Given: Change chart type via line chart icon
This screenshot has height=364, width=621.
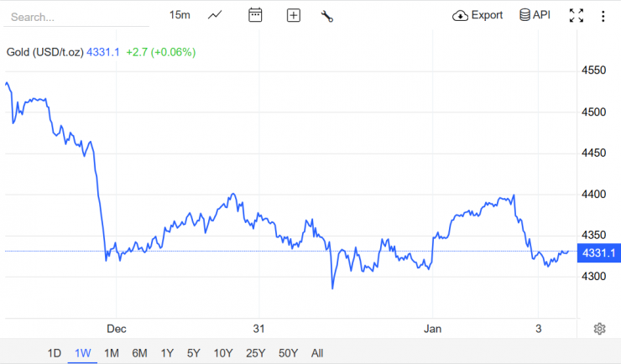Looking at the screenshot, I should pos(215,15).
